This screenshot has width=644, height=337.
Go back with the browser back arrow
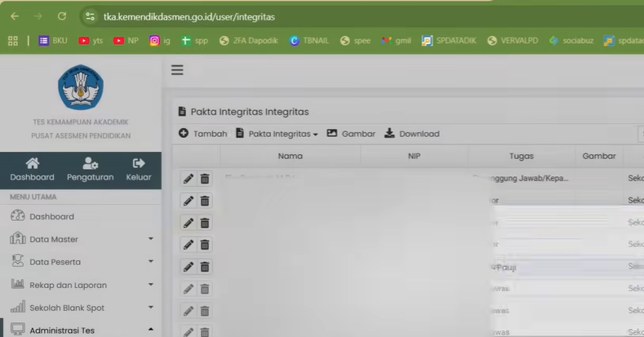15,16
